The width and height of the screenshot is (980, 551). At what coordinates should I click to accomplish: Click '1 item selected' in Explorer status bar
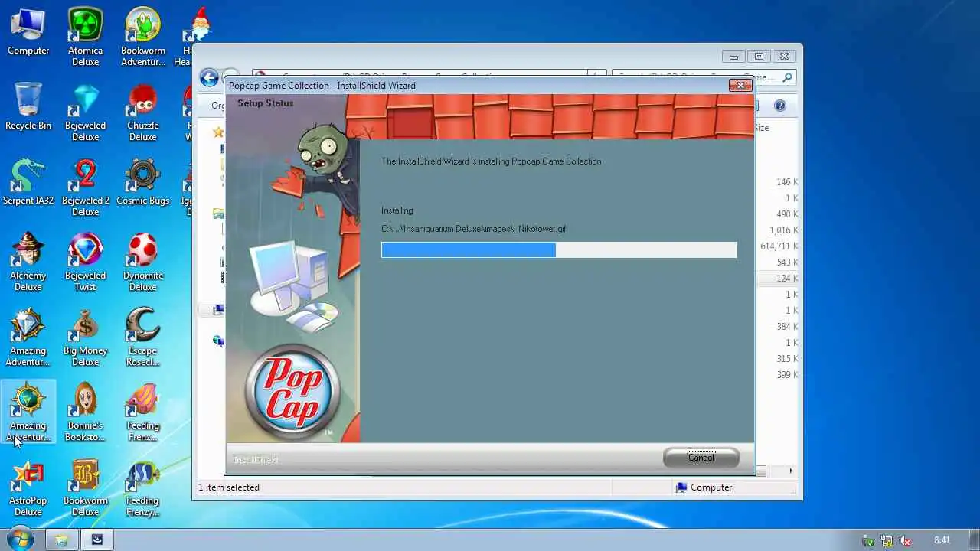(229, 487)
